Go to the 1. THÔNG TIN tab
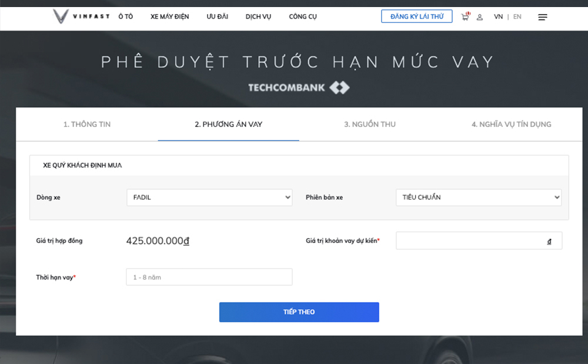588x364 pixels. 87,125
